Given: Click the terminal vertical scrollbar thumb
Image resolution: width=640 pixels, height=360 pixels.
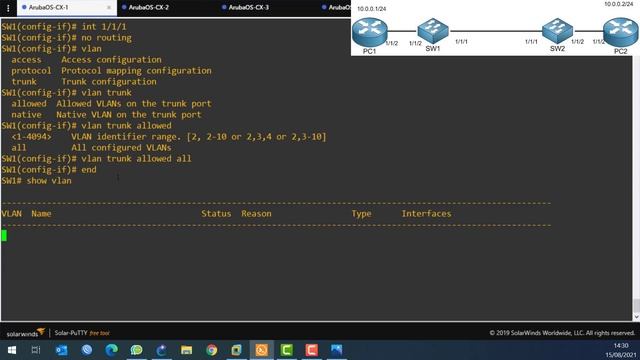Looking at the screenshot, I should coord(636,305).
